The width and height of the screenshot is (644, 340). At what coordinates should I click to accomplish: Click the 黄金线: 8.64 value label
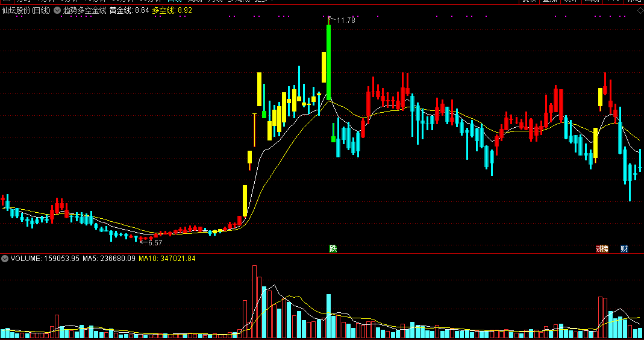tap(129, 11)
